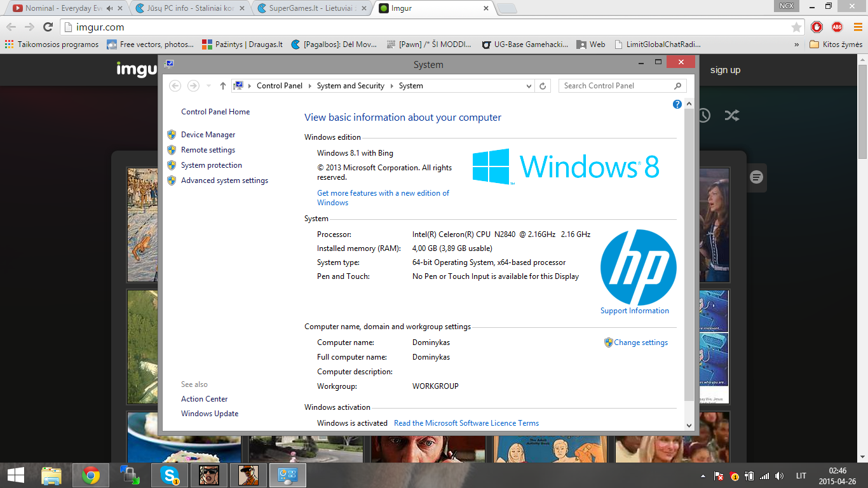Click the help question mark icon
The image size is (868, 488).
point(677,104)
